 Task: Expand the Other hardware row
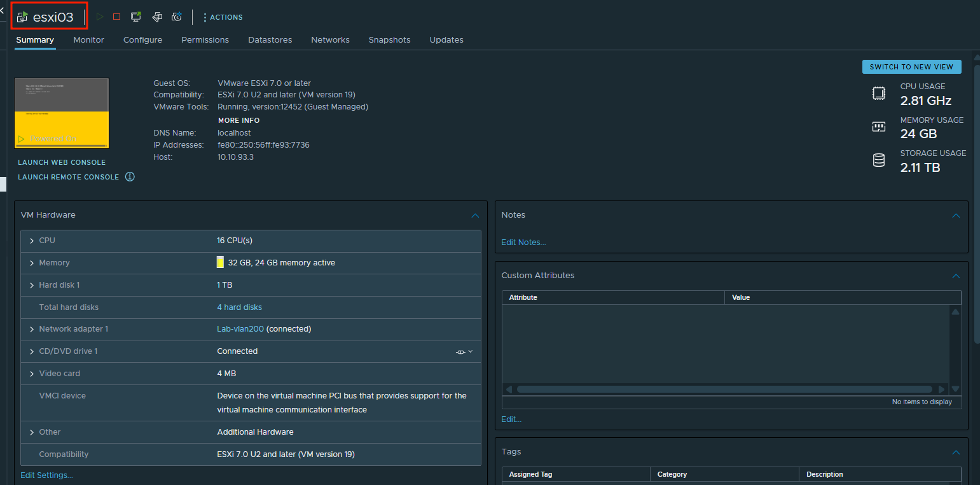pos(32,432)
